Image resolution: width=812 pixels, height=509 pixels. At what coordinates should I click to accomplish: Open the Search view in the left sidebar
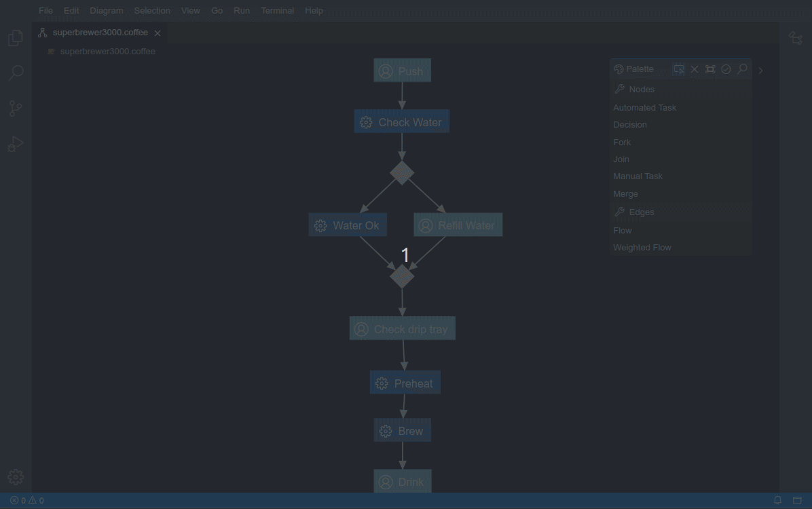pos(15,73)
